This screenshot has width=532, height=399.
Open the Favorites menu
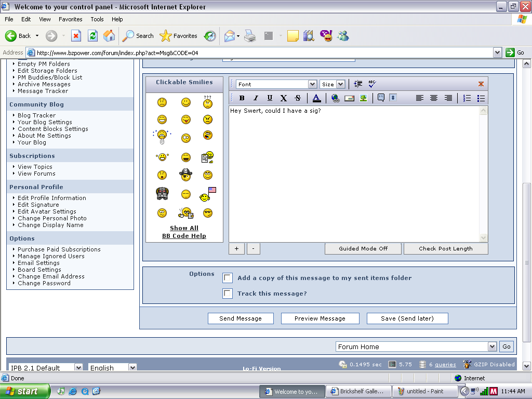(70, 19)
